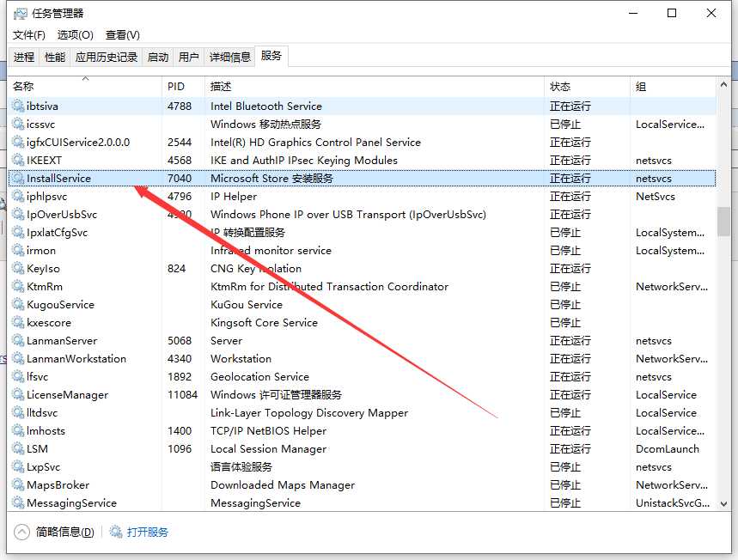Click DcomLaunch group in LSM row
The width and height of the screenshot is (738, 560).
pyautogui.click(x=668, y=449)
